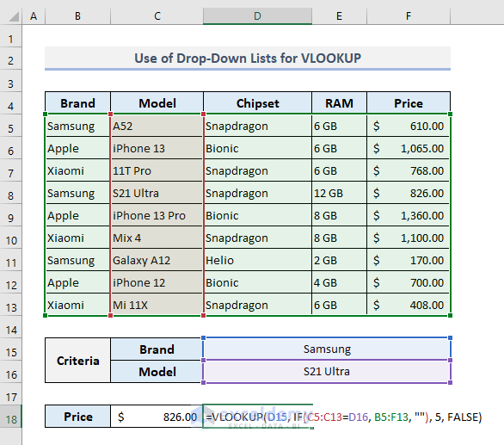Viewport: 504px width, 445px height.
Task: Click the Chipset header cell
Action: [257, 103]
